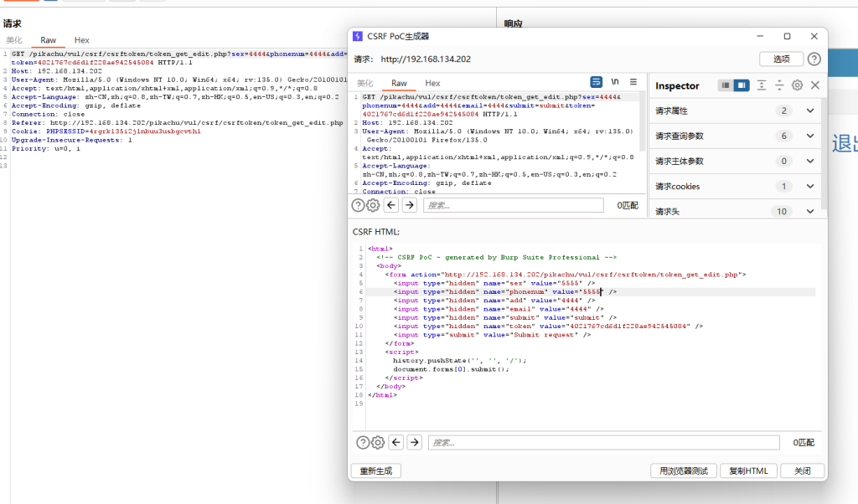This screenshot has width=858, height=504.
Task: Open Inspector settings gear
Action: [798, 85]
